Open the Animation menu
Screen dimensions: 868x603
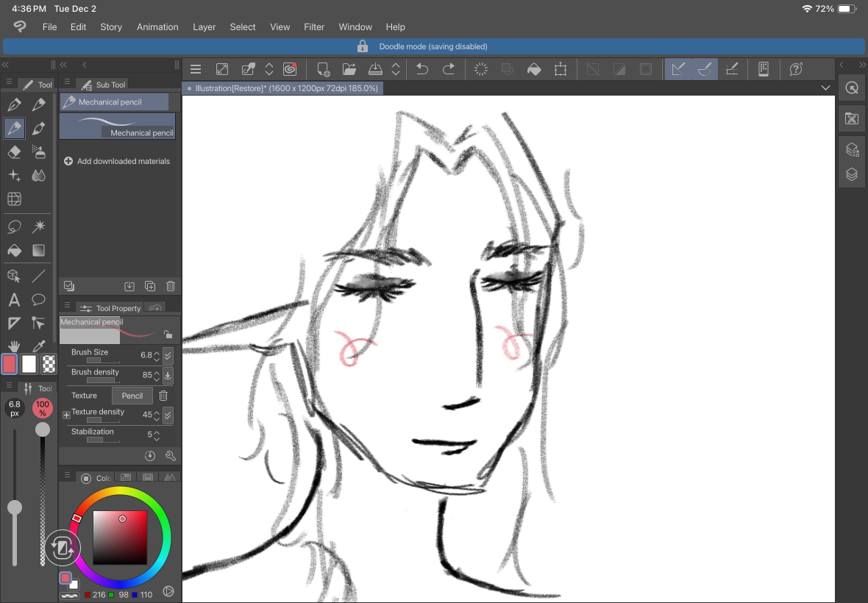click(x=157, y=26)
